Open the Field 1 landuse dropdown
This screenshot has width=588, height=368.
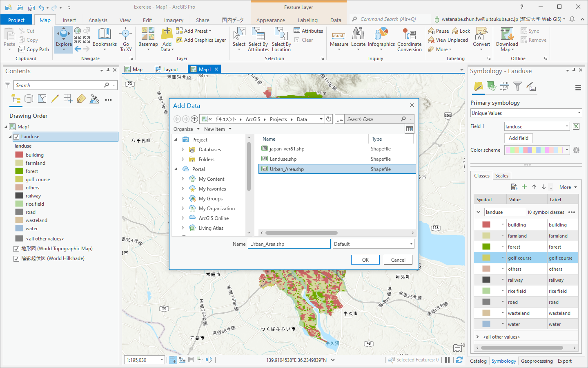tap(537, 126)
